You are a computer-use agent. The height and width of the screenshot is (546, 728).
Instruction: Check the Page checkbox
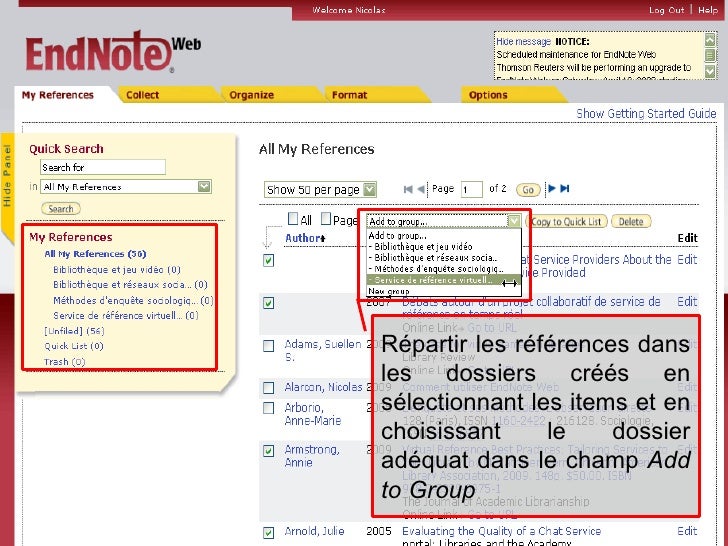tap(326, 218)
